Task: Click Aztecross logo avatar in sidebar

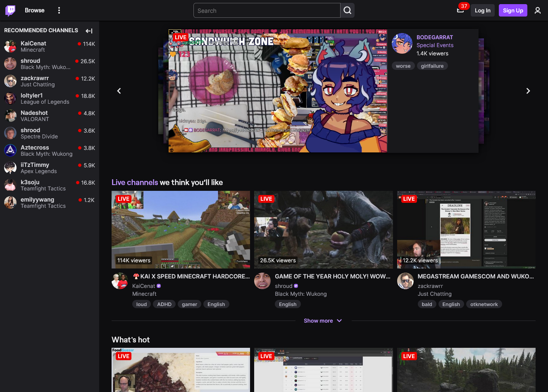Action: click(10, 150)
